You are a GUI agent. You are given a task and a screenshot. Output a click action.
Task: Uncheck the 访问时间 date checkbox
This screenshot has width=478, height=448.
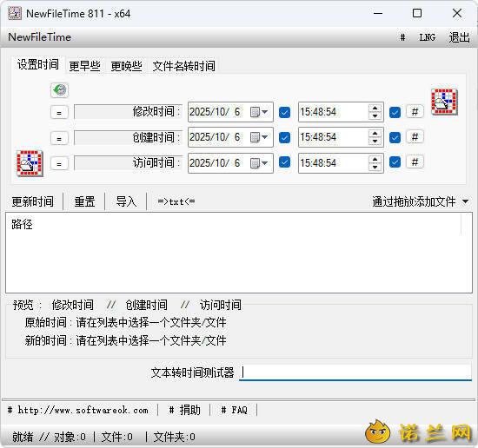284,162
